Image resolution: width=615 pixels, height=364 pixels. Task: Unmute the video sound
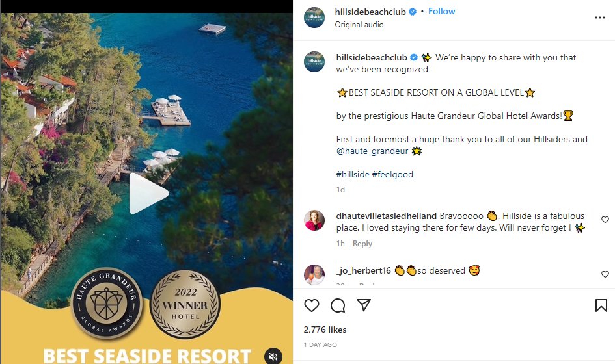click(273, 356)
